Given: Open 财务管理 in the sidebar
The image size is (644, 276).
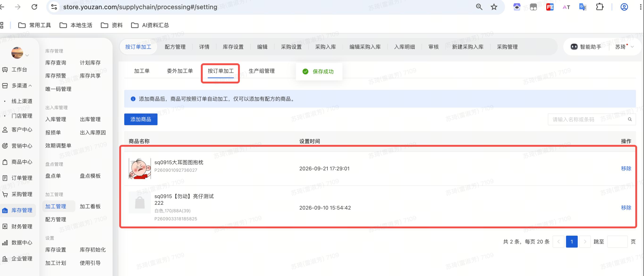Looking at the screenshot, I should (17, 226).
